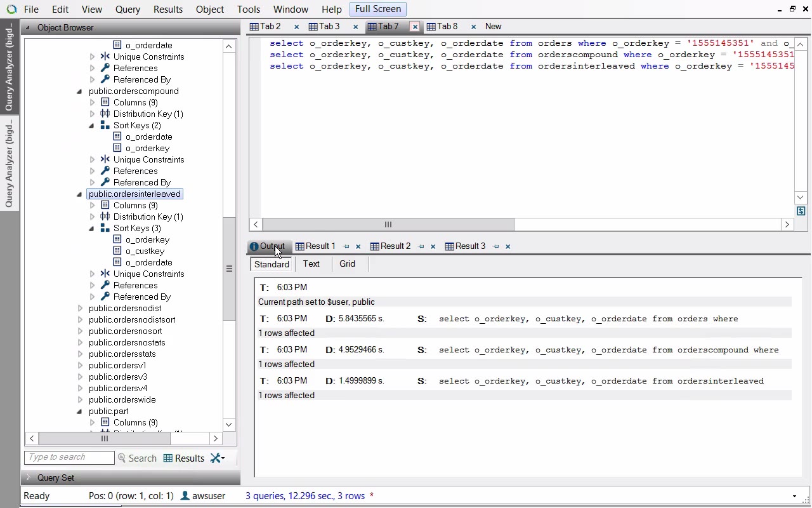Image resolution: width=812 pixels, height=508 pixels.
Task: Pin the Result 2 tab
Action: pos(421,246)
